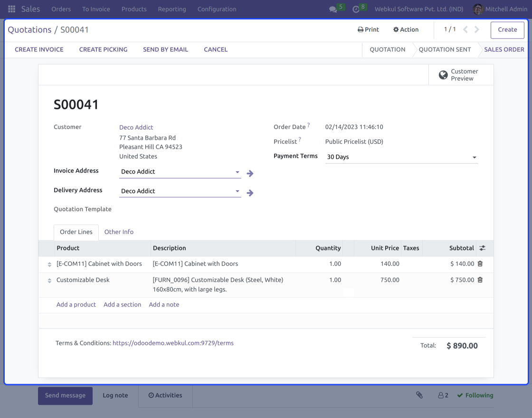Click Add a note link

tap(164, 304)
